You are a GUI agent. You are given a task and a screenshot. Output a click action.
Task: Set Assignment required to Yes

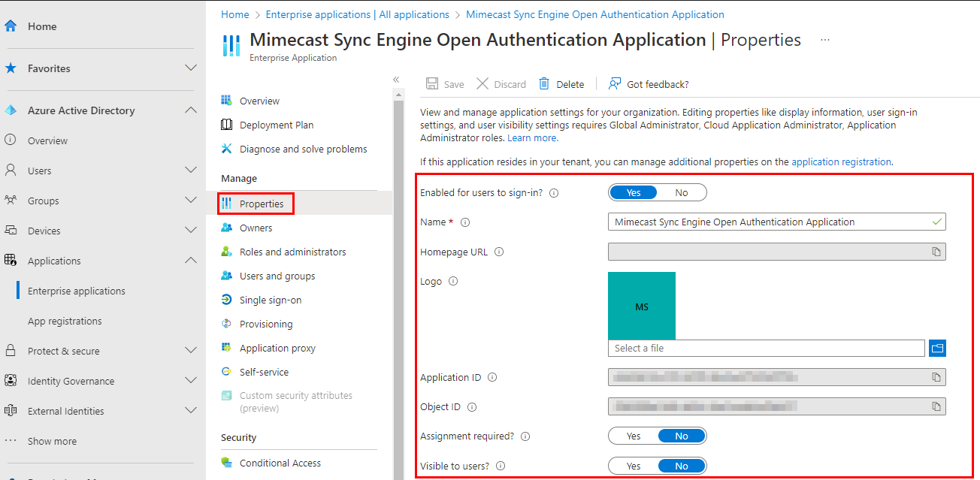tap(634, 436)
